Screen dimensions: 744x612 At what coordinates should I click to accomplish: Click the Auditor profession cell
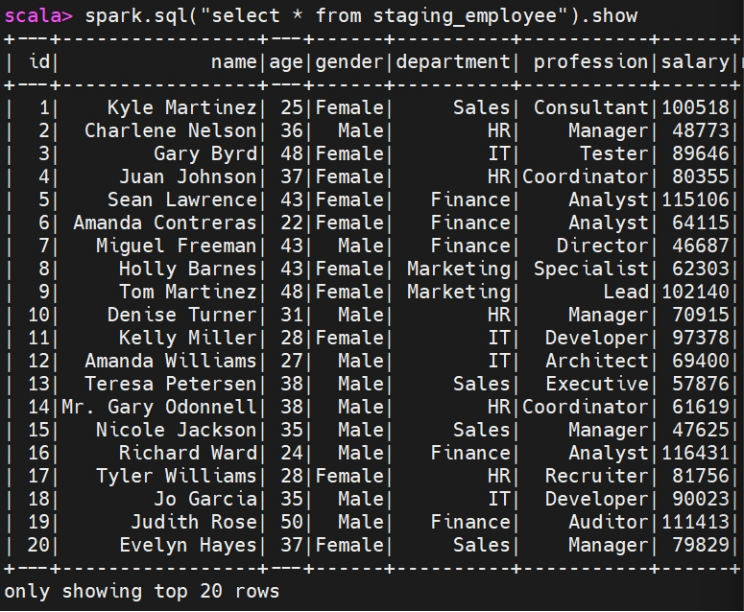pyautogui.click(x=608, y=522)
